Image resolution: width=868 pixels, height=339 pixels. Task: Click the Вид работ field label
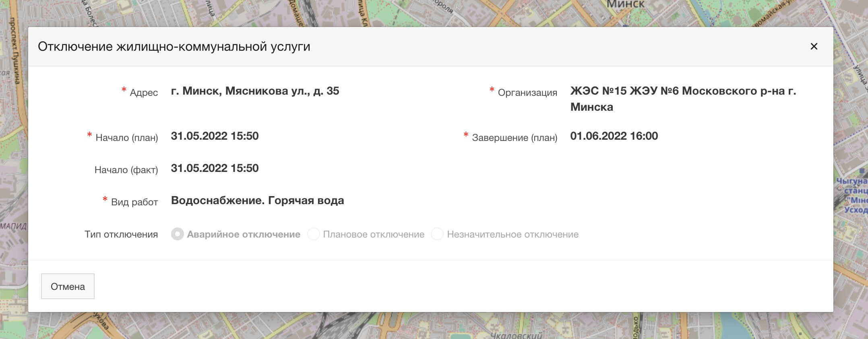pos(134,202)
